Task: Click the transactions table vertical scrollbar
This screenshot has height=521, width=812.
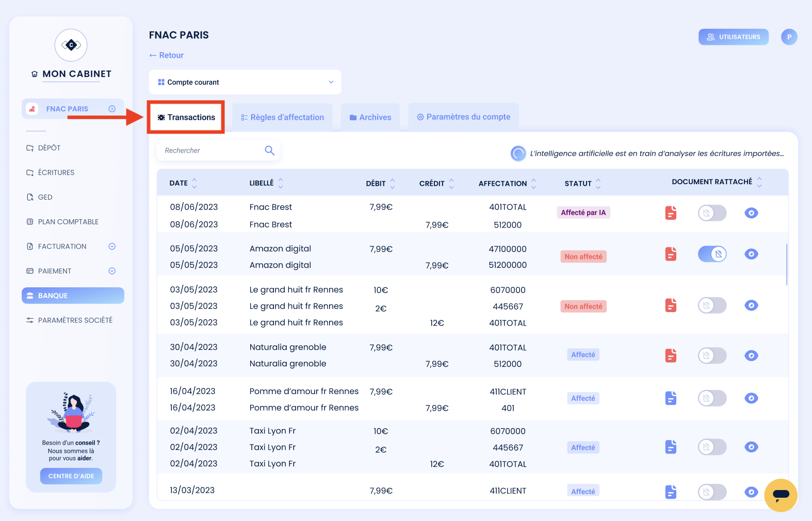Action: (x=787, y=264)
